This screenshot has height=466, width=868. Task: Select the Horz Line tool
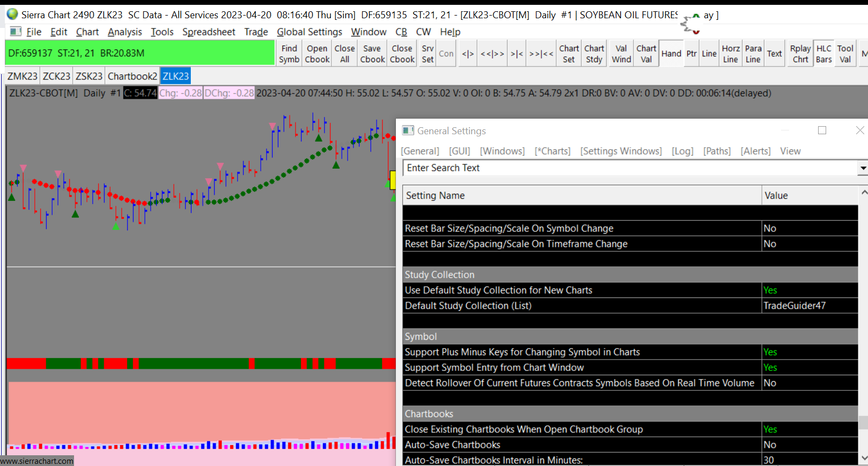point(731,54)
